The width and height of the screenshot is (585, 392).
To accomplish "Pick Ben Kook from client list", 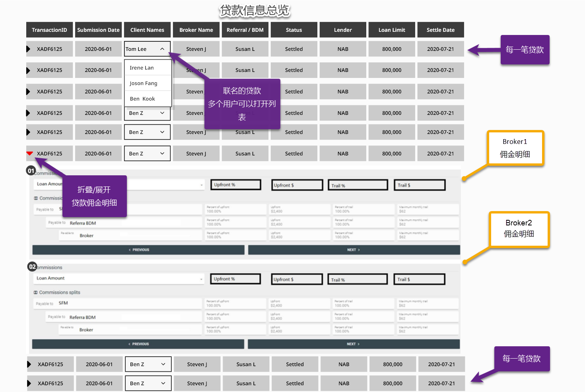I will 148,99.
